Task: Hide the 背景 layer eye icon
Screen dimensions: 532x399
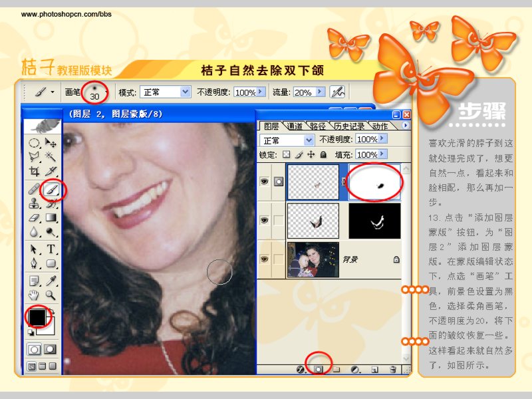Action: tap(264, 259)
